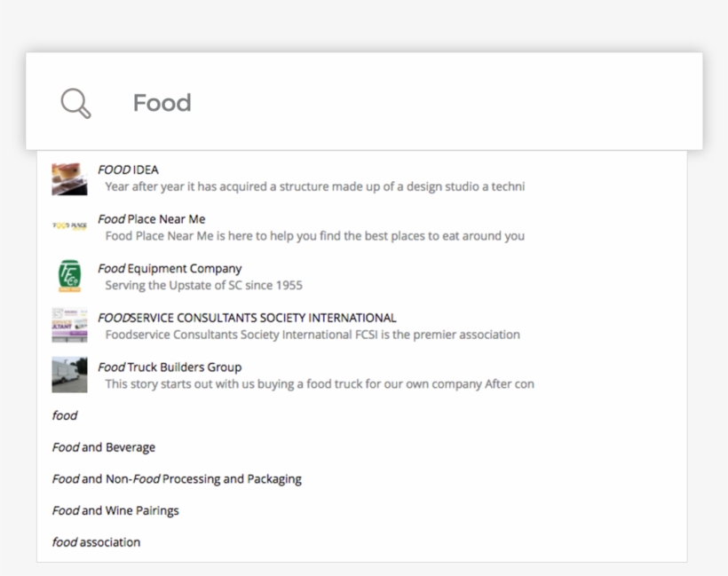The width and height of the screenshot is (728, 576).
Task: Select the FOOD IDEA result title
Action: click(x=128, y=170)
